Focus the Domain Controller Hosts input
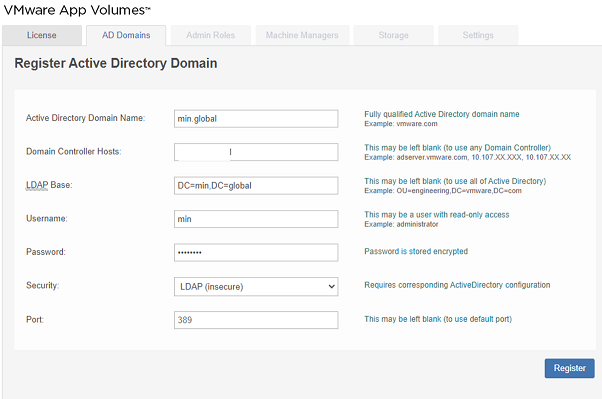The image size is (602, 399). [x=256, y=152]
